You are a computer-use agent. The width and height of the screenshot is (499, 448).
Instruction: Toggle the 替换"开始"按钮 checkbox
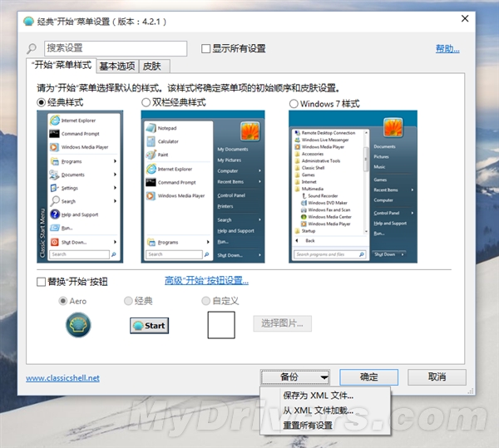click(x=42, y=282)
